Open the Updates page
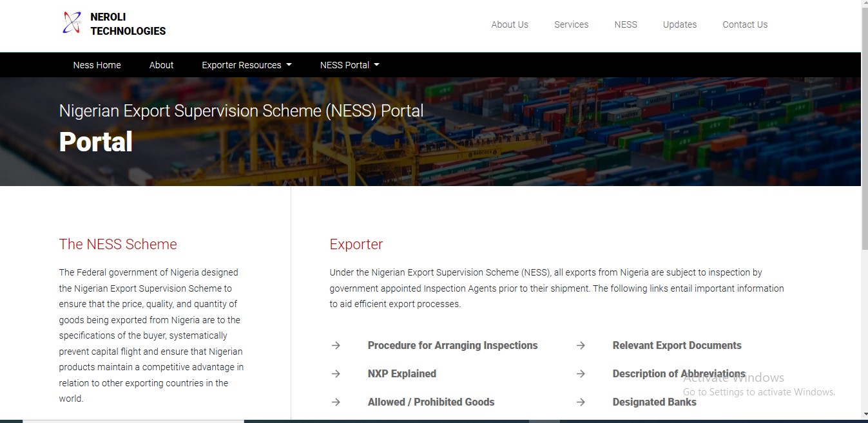Viewport: 868px width, 423px height. tap(680, 24)
